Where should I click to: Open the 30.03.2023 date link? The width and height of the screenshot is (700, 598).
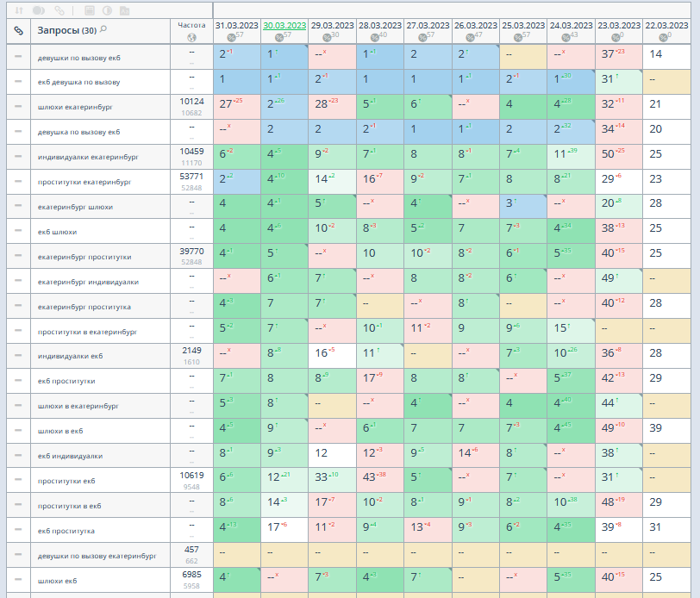[x=284, y=25]
